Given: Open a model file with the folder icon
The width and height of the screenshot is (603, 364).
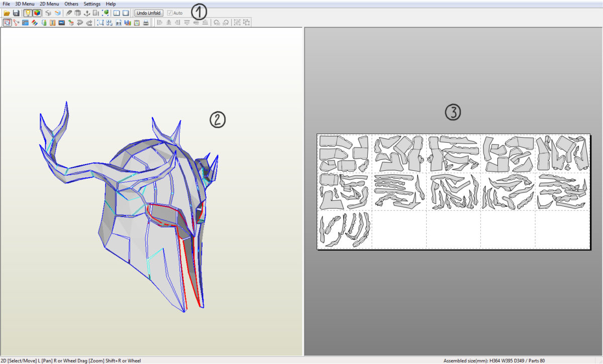Looking at the screenshot, I should [x=7, y=13].
